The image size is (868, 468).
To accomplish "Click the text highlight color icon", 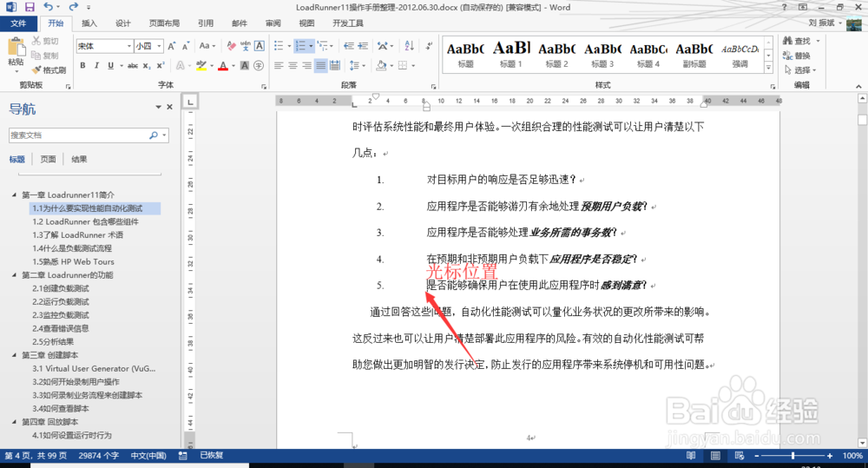I will coord(201,65).
